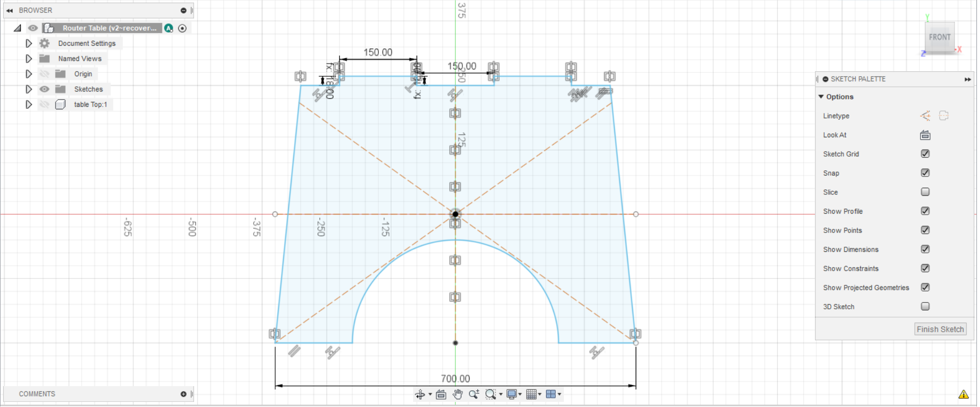
Task: Click the right 150.00 dimension value
Action: coord(462,66)
